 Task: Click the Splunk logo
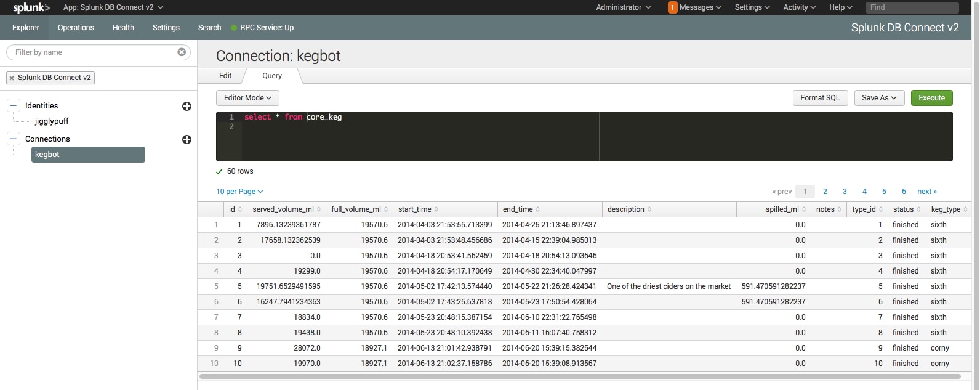pos(31,7)
